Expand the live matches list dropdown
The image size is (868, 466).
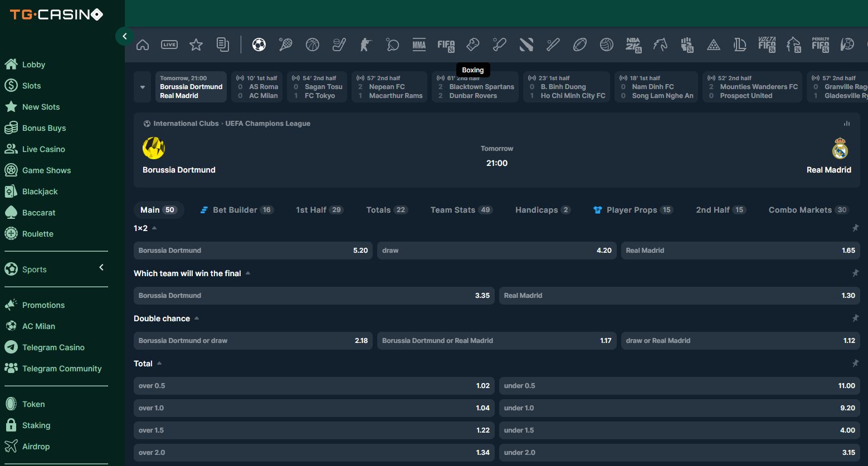pos(143,87)
